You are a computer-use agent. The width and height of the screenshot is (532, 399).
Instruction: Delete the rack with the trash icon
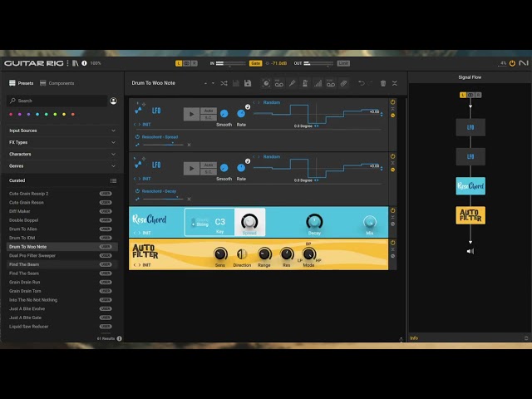383,83
